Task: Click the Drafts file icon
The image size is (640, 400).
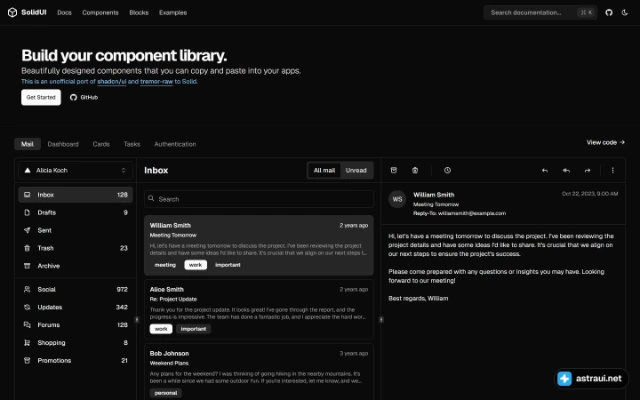Action: (x=27, y=212)
